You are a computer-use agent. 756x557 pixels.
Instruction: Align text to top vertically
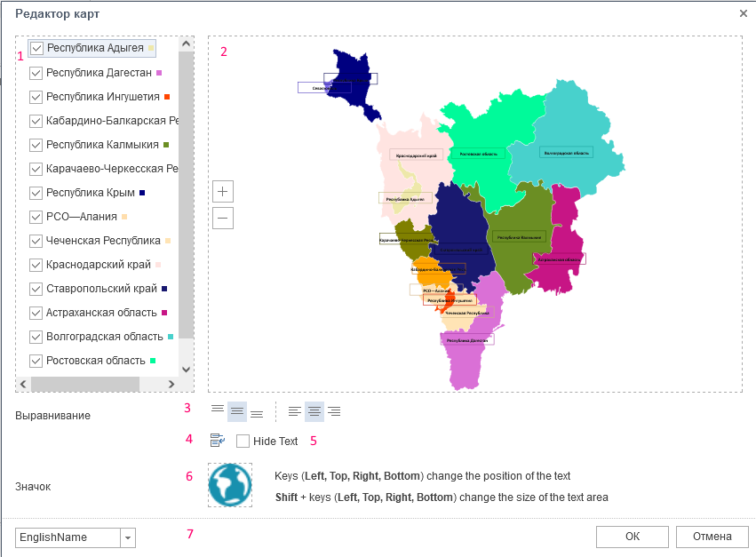pos(218,410)
